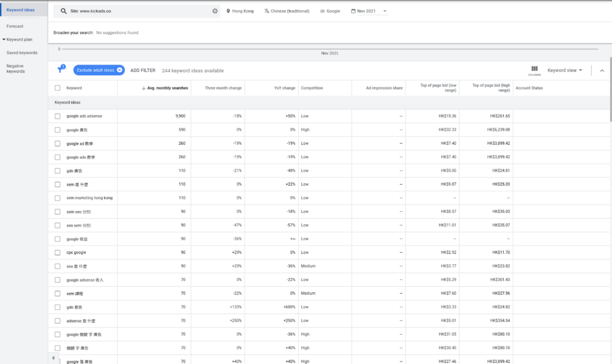Viewport: 612px width, 364px height.
Task: Check the box for google ads adsense
Action: coord(57,116)
